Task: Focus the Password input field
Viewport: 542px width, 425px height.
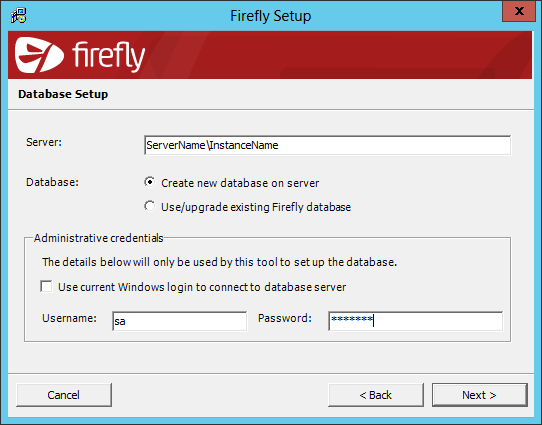Action: (415, 321)
